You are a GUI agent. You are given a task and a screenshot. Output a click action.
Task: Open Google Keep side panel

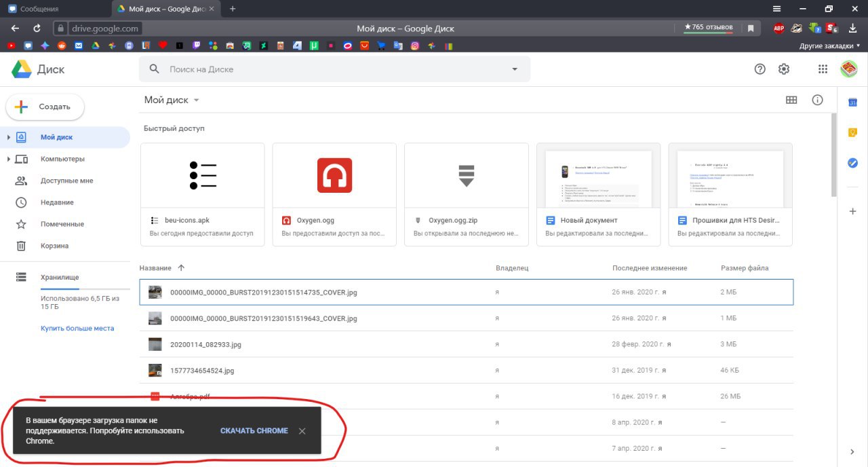pos(853,132)
